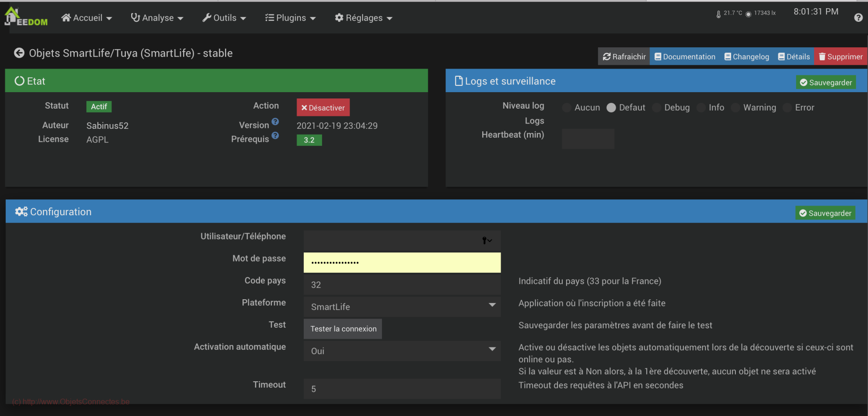Click the Désactiver button
This screenshot has height=416, width=868.
click(x=323, y=108)
